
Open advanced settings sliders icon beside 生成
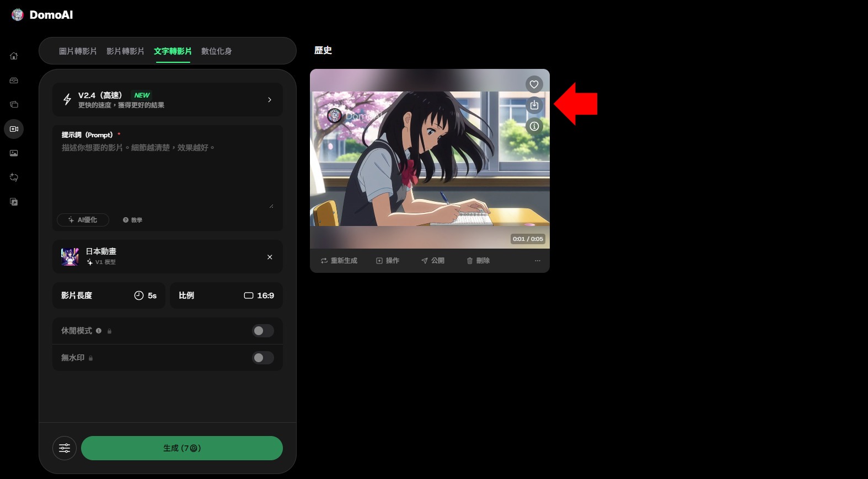(x=65, y=448)
